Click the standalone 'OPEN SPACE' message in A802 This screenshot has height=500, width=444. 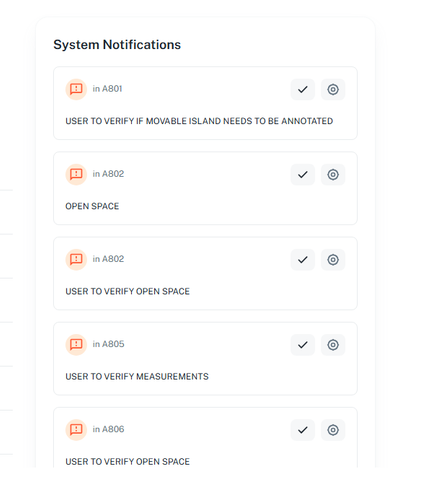click(x=92, y=206)
